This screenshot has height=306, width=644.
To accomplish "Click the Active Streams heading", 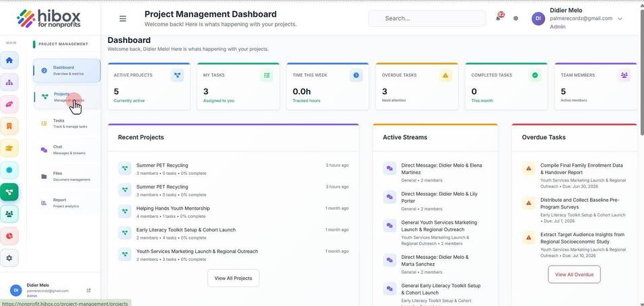I will [x=405, y=137].
